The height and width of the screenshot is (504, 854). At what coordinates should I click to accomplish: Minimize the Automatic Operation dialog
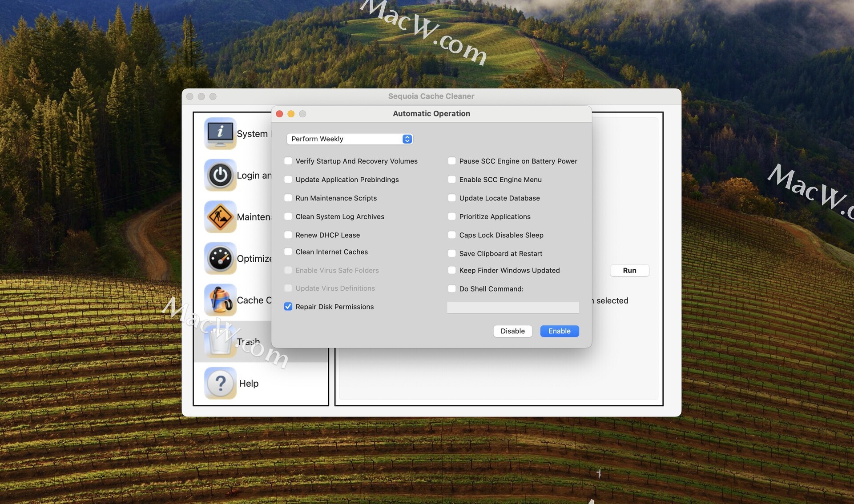291,114
